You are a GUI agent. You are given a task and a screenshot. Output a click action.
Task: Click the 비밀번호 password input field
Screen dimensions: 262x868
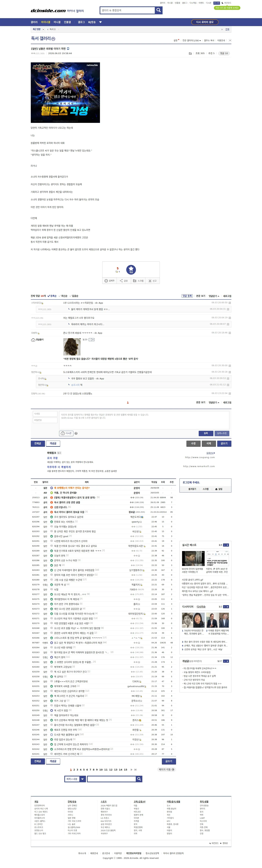pyautogui.click(x=45, y=420)
